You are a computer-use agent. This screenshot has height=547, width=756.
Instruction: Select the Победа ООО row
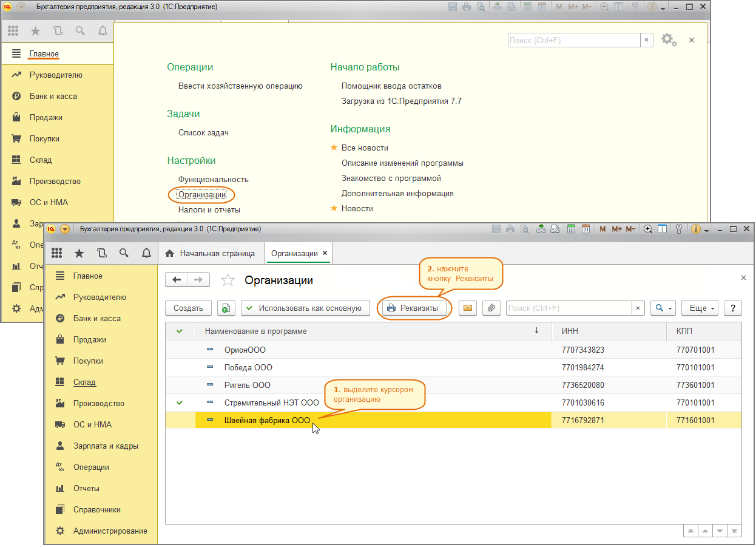coord(248,367)
